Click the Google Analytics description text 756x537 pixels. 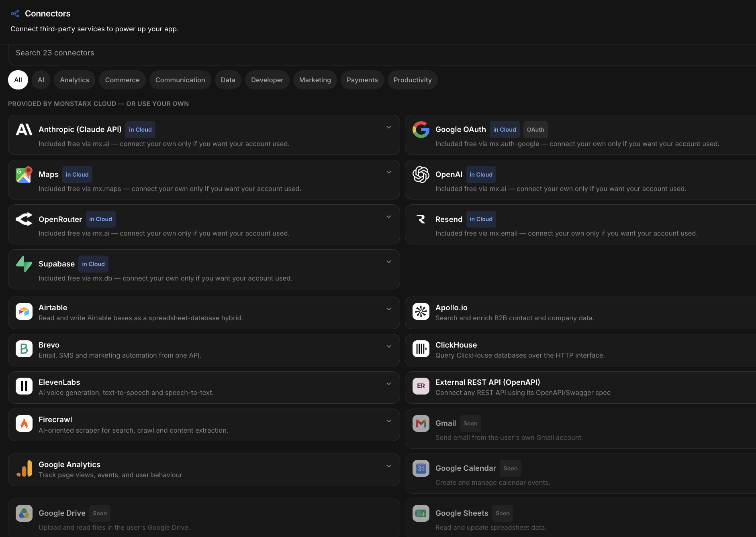[110, 475]
